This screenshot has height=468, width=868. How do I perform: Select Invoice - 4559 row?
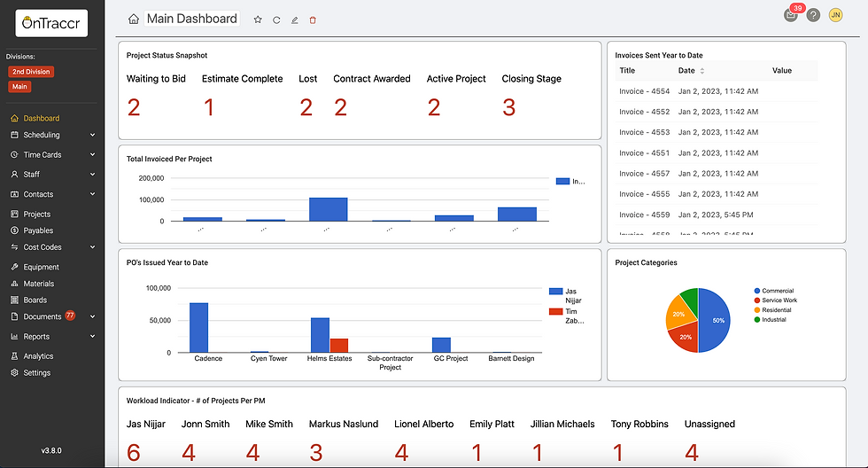(717, 214)
